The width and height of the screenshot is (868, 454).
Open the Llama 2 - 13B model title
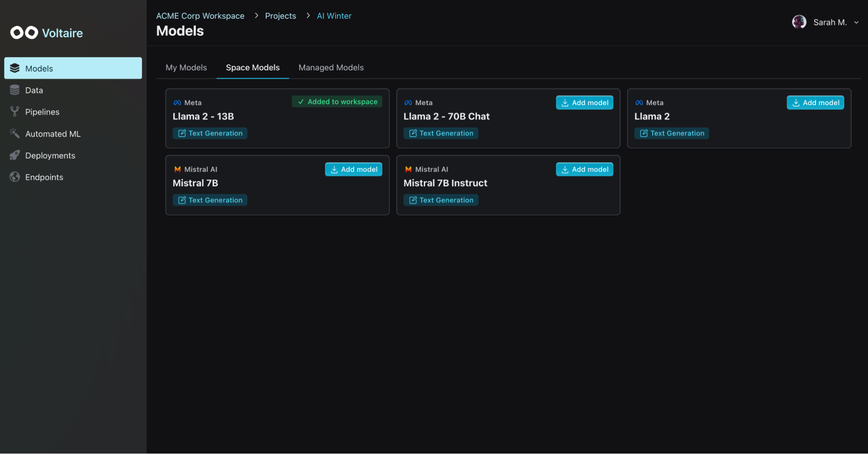coord(203,116)
